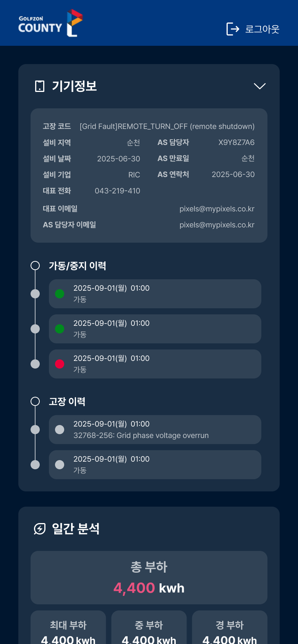Click the AS 담당자 이메일 address
The height and width of the screenshot is (644, 298).
point(217,225)
